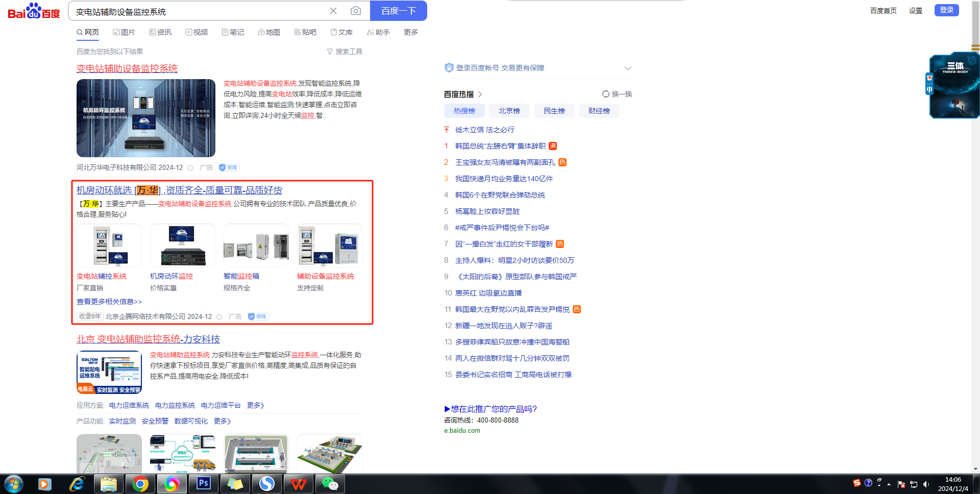
Task: Switch to the 文库 tab
Action: [x=342, y=32]
